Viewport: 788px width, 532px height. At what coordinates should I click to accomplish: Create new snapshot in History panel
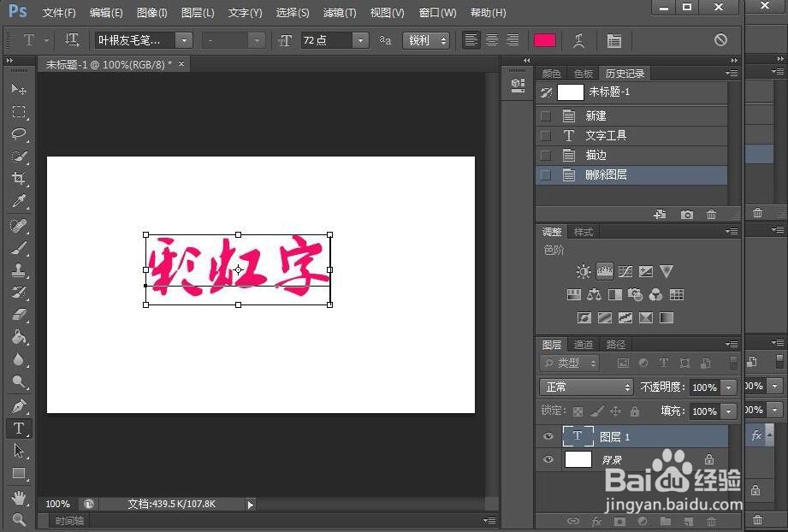tap(686, 215)
